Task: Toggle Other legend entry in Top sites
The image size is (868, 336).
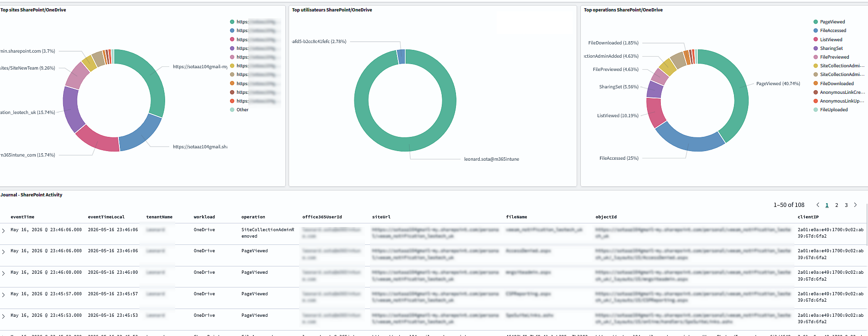Action: pyautogui.click(x=239, y=110)
